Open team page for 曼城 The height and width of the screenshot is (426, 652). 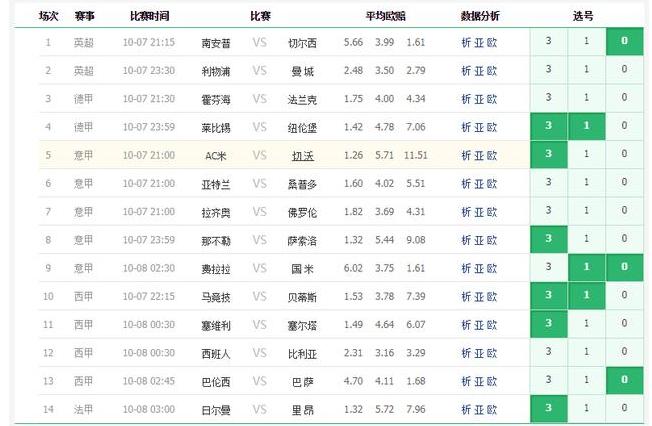pyautogui.click(x=302, y=72)
